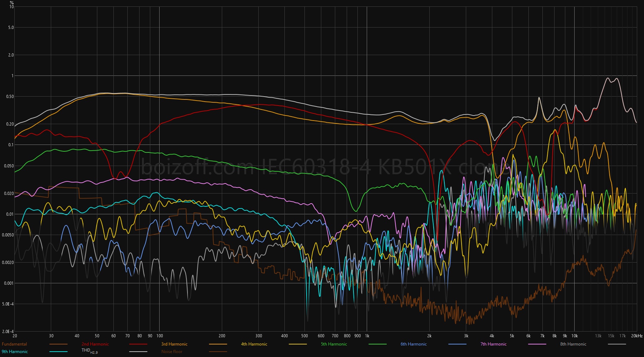Select the Noise floor legend text

coord(172,352)
